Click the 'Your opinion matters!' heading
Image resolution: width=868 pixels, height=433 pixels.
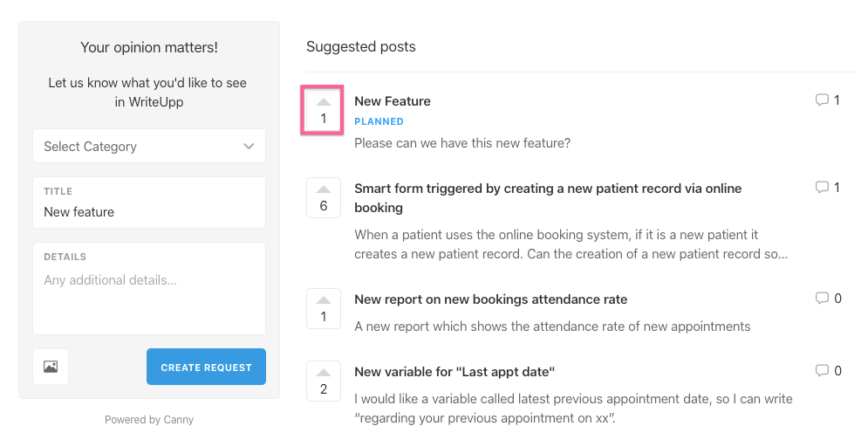(149, 48)
